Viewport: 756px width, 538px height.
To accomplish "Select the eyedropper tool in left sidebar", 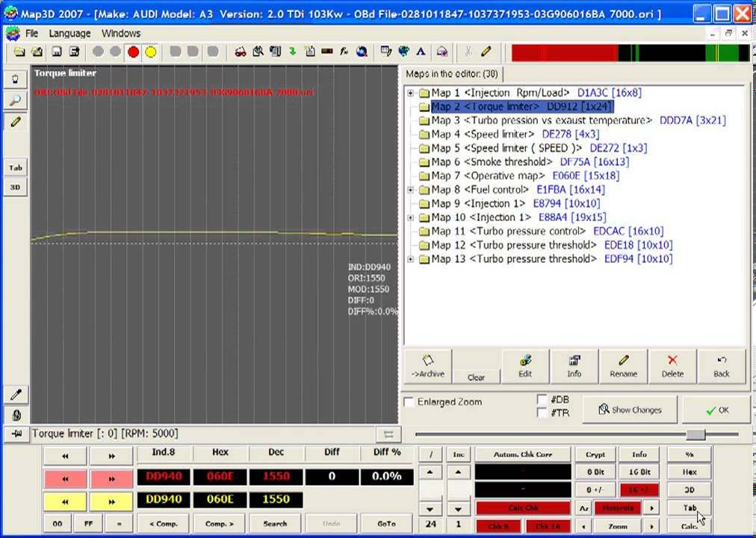I will [x=16, y=395].
